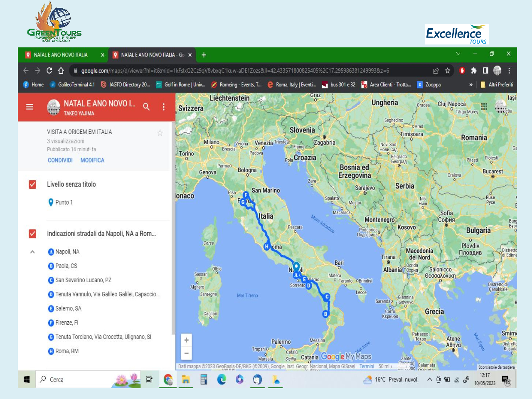
Task: Click the account avatar at the map's top right
Action: pos(501,107)
